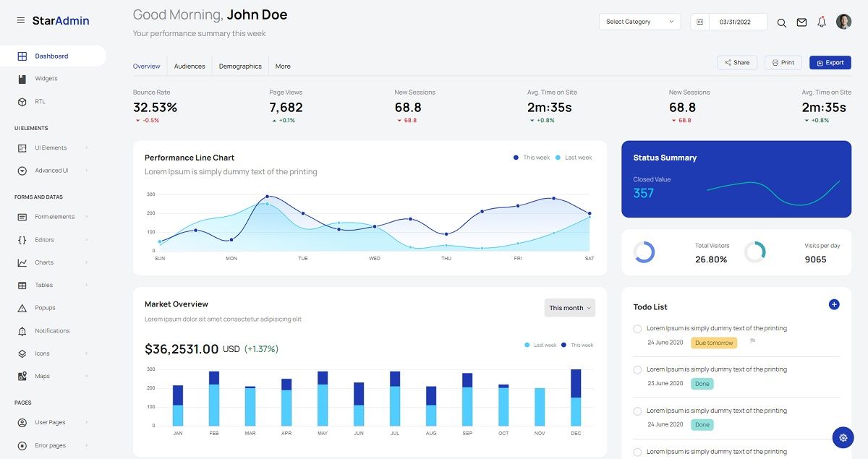Viewport: 868px width, 459px height.
Task: Open the user profile avatar
Action: click(x=843, y=22)
